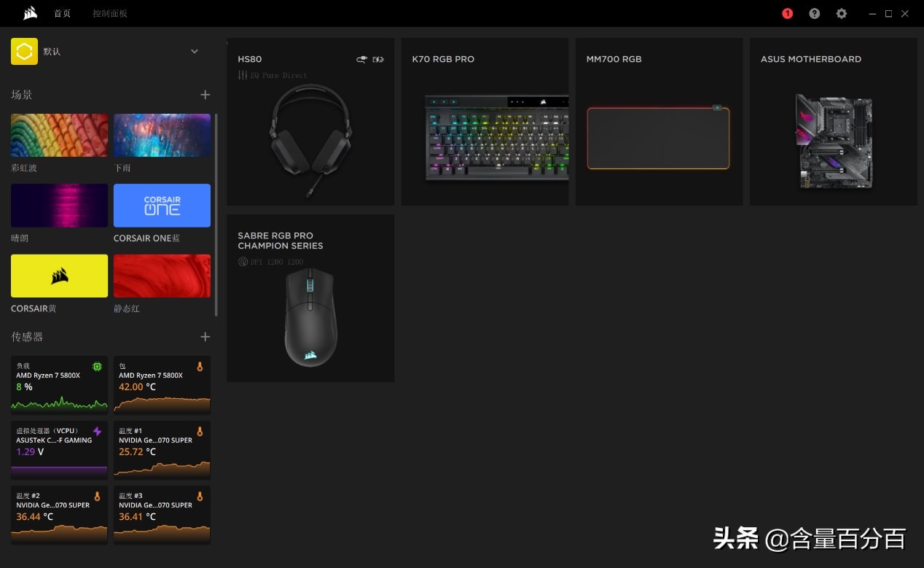Viewport: 924px width, 568px height.
Task: Minimize the iCUE window
Action: click(872, 14)
